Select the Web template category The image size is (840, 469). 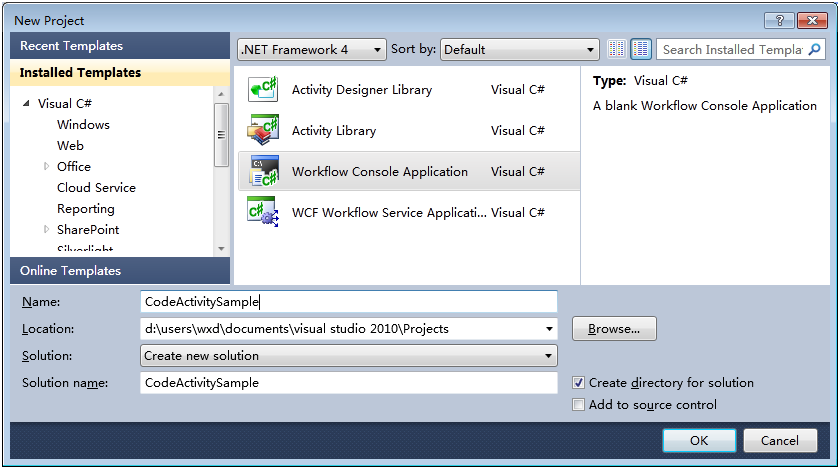[70, 146]
